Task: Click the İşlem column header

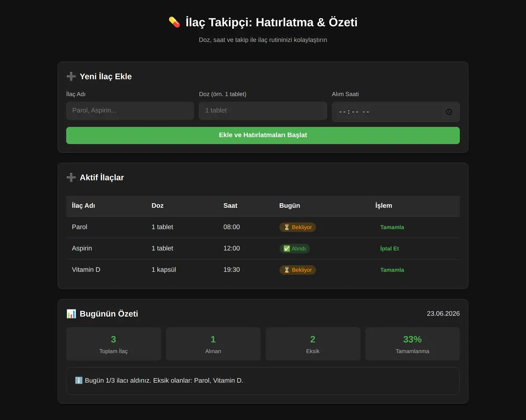Action: pos(384,206)
